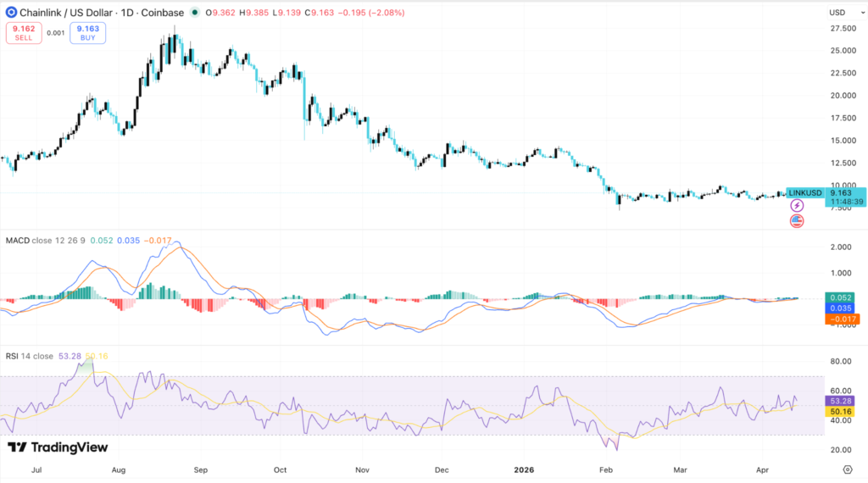Click the Chainlink / US Dollar symbol title

tap(102, 12)
